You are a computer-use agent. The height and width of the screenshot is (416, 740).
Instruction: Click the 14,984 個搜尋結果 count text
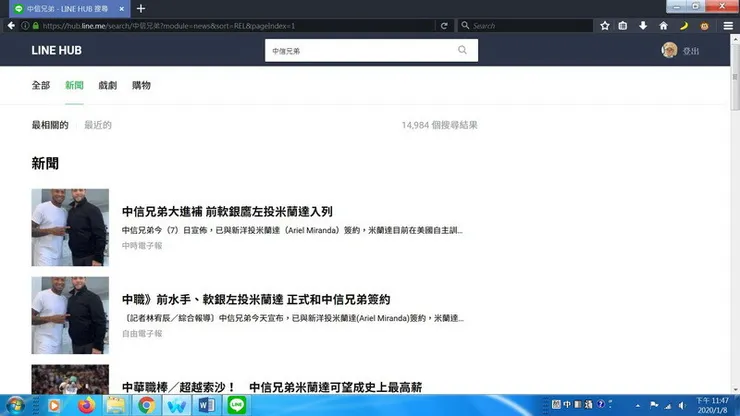(439, 125)
